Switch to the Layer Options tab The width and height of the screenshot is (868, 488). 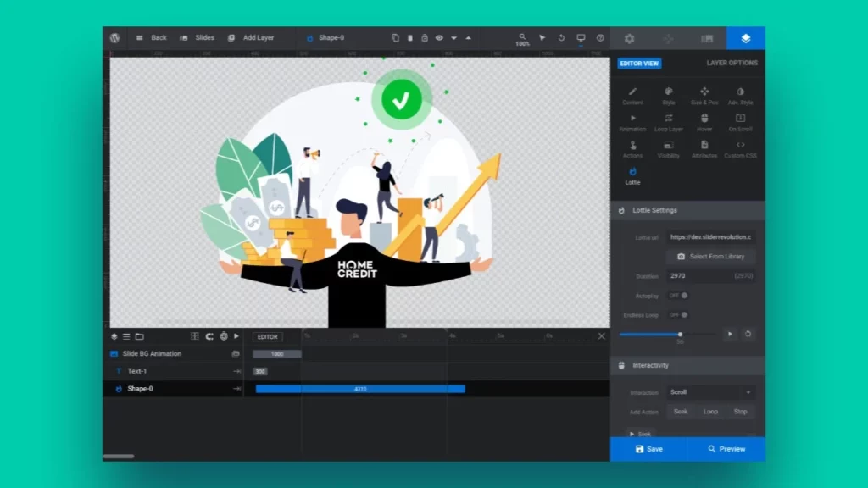point(731,63)
